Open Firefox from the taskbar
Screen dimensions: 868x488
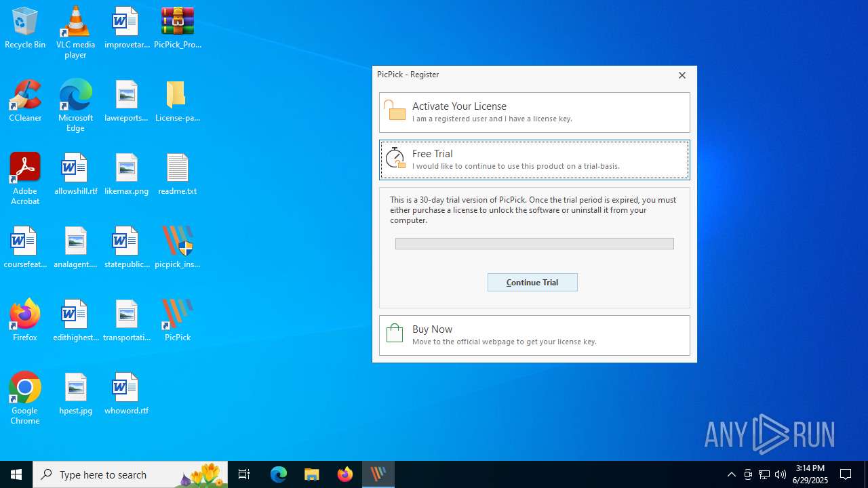pos(345,474)
